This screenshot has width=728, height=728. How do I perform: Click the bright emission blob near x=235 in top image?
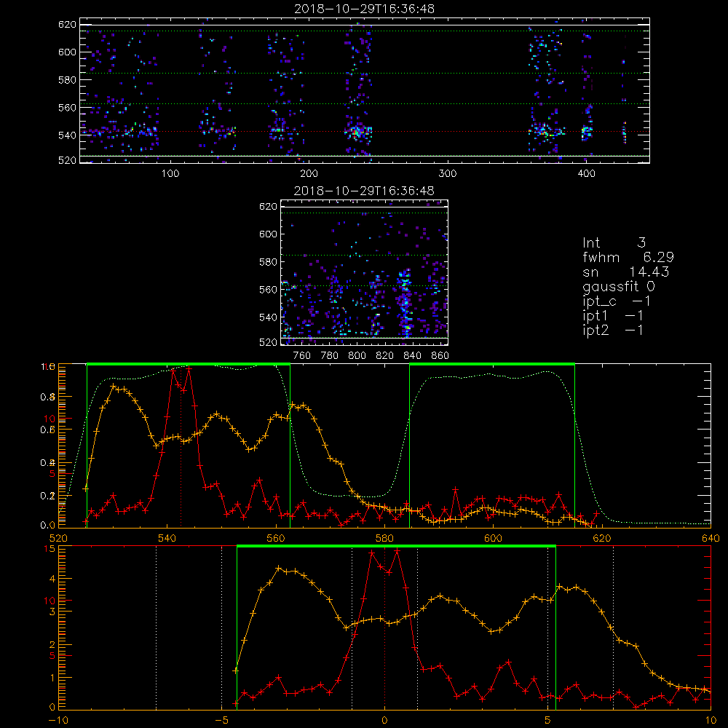(x=357, y=132)
